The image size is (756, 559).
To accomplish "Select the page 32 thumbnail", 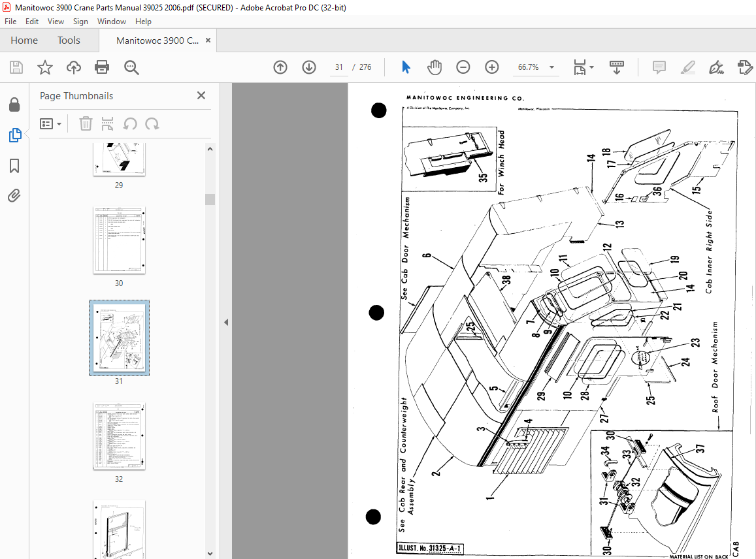I will click(119, 436).
